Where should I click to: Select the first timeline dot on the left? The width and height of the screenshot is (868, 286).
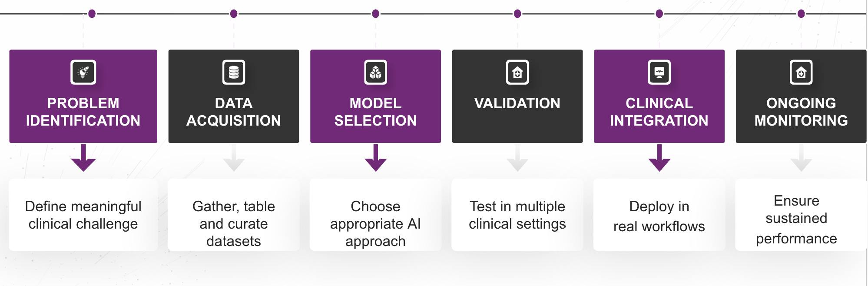92,14
